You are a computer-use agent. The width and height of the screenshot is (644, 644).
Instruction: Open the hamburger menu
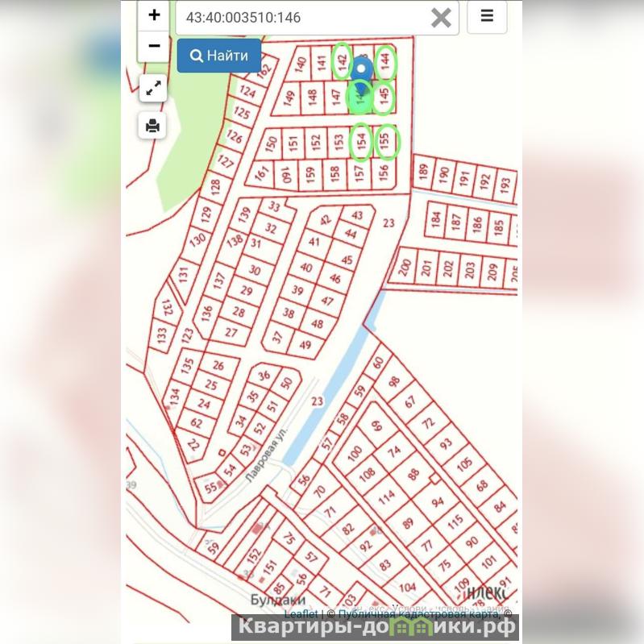click(487, 16)
